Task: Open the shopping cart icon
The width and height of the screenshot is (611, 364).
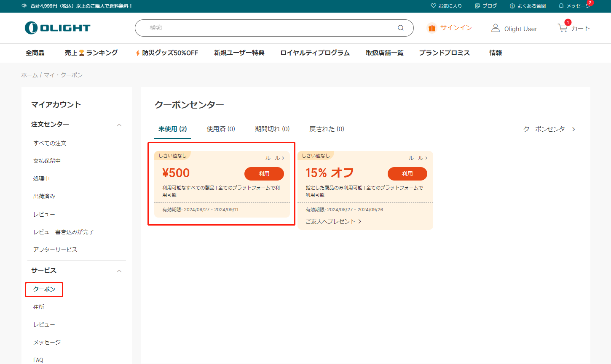Action: [563, 28]
